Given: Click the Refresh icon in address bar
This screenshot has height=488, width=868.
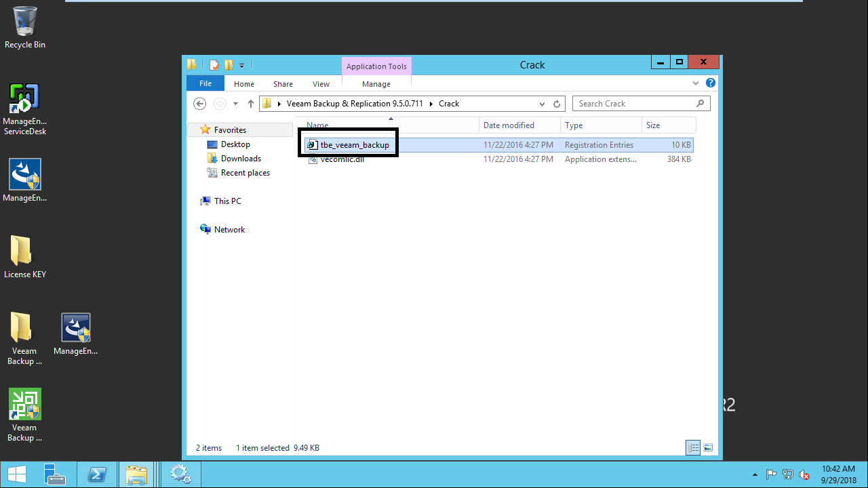Looking at the screenshot, I should click(557, 104).
